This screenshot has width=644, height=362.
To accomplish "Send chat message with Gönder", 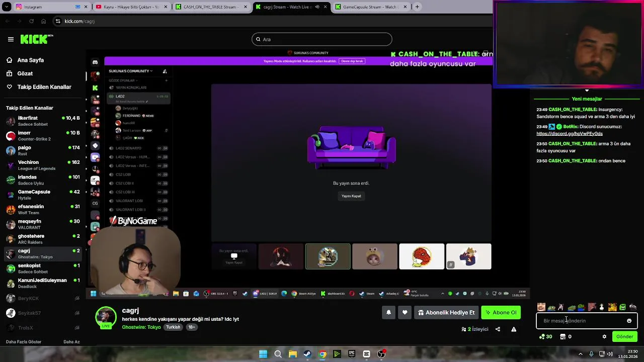I will point(625,337).
